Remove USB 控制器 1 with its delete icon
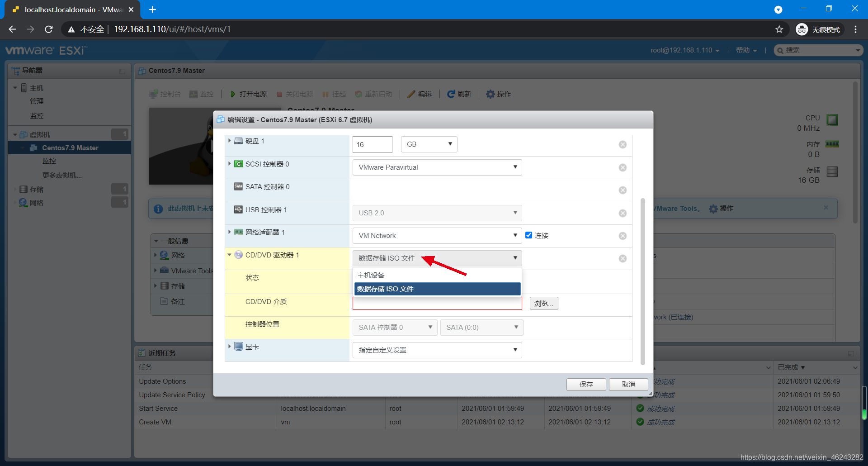Image resolution: width=868 pixels, height=466 pixels. (623, 214)
